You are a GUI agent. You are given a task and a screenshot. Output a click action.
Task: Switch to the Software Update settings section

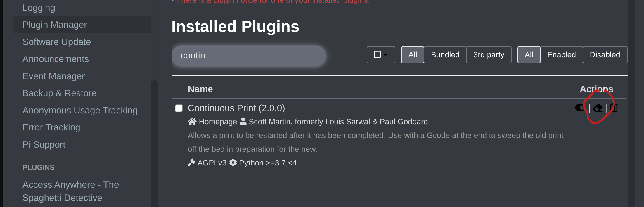pyautogui.click(x=57, y=42)
